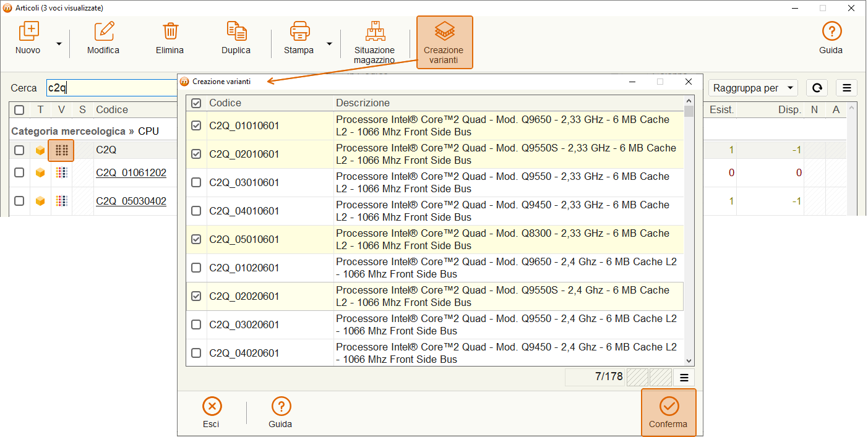Click the N column header
868x437 pixels.
[x=814, y=110]
